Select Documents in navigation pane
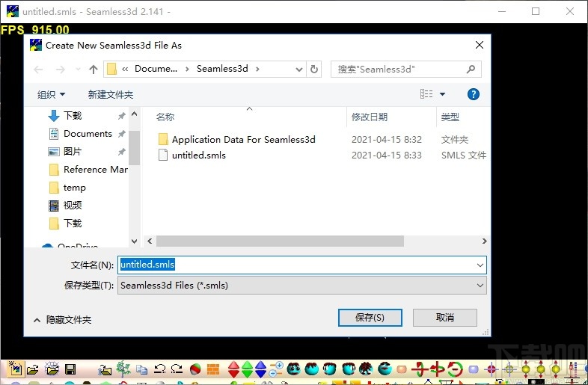588x385 pixels. pyautogui.click(x=87, y=134)
